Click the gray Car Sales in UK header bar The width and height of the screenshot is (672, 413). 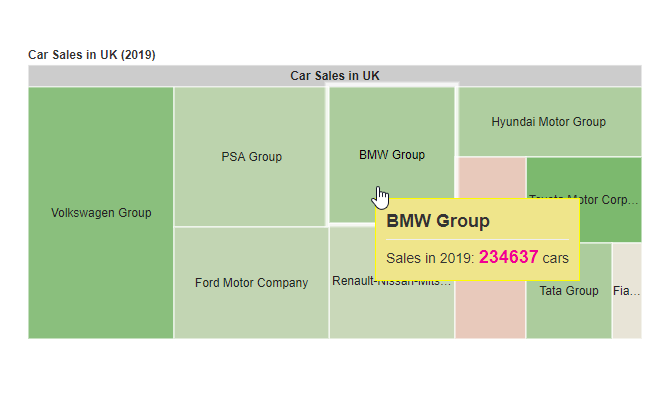pos(334,76)
